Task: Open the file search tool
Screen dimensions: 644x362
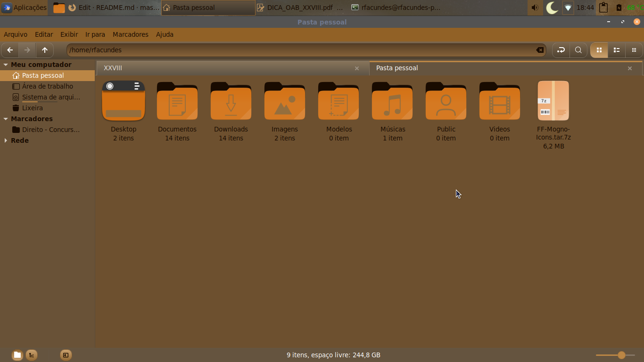Action: 578,50
